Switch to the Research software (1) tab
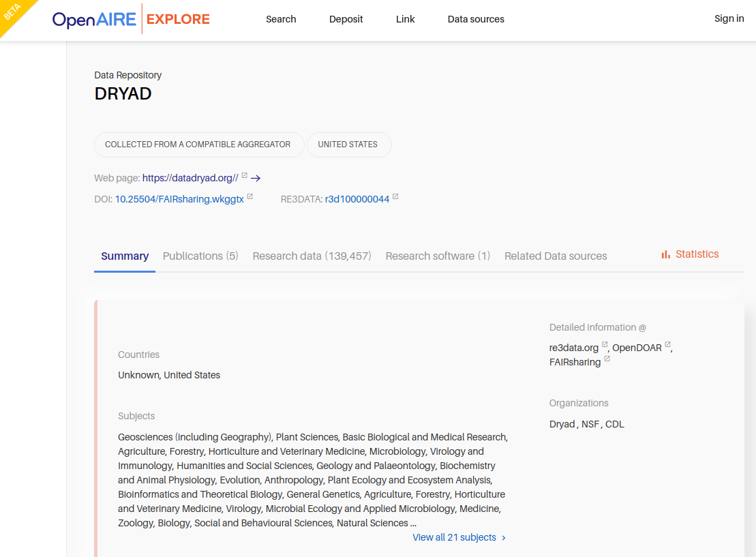The height and width of the screenshot is (557, 756). [438, 256]
